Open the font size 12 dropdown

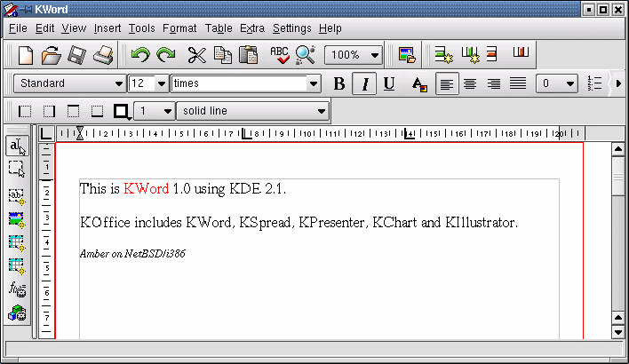coord(148,83)
